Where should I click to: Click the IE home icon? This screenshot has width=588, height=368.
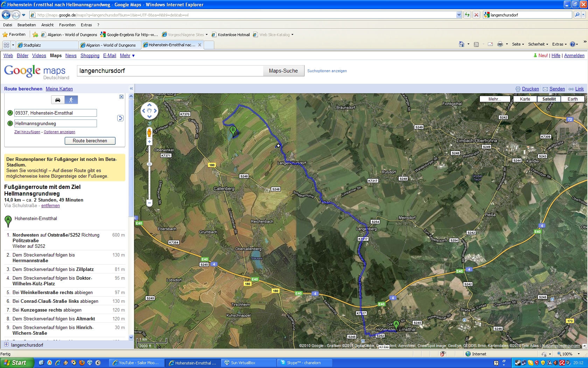[462, 44]
